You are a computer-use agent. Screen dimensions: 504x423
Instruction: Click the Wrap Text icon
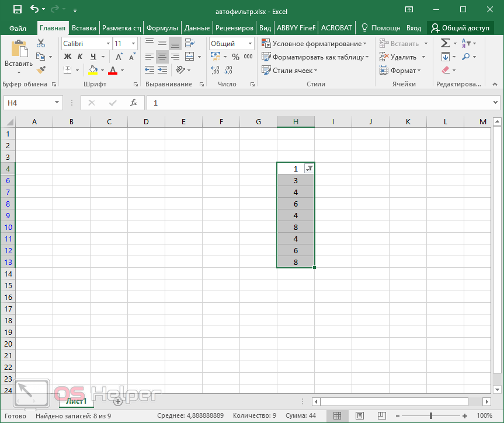click(x=189, y=43)
